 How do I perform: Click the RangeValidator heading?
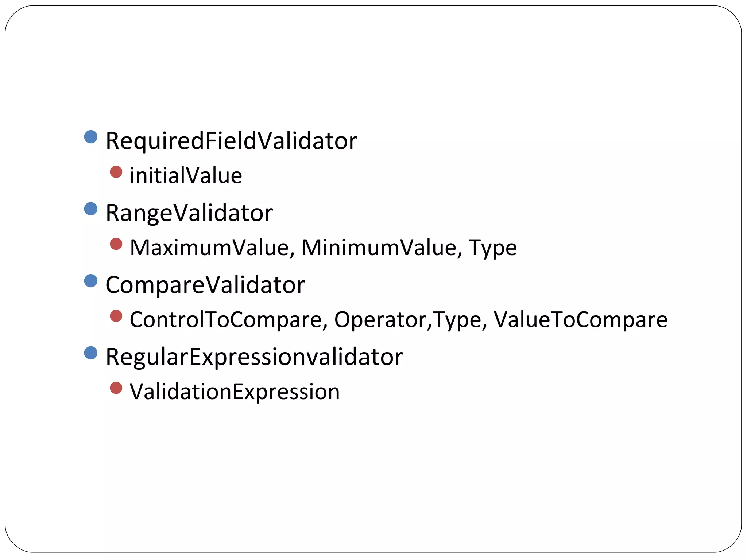(189, 214)
